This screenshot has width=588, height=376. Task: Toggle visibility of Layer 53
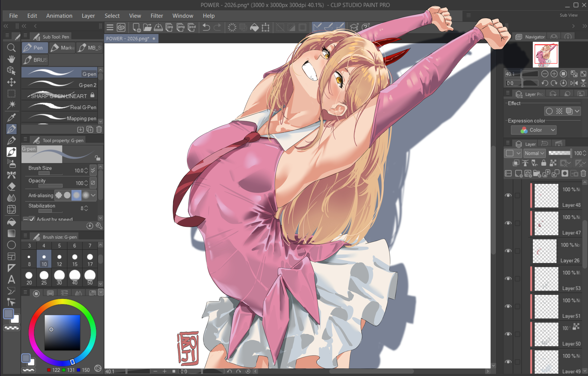pos(508,279)
